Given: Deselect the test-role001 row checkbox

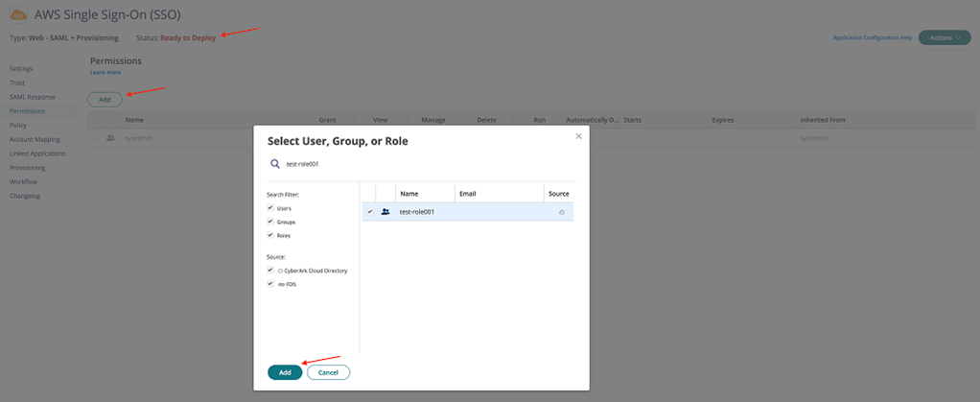Looking at the screenshot, I should (370, 211).
